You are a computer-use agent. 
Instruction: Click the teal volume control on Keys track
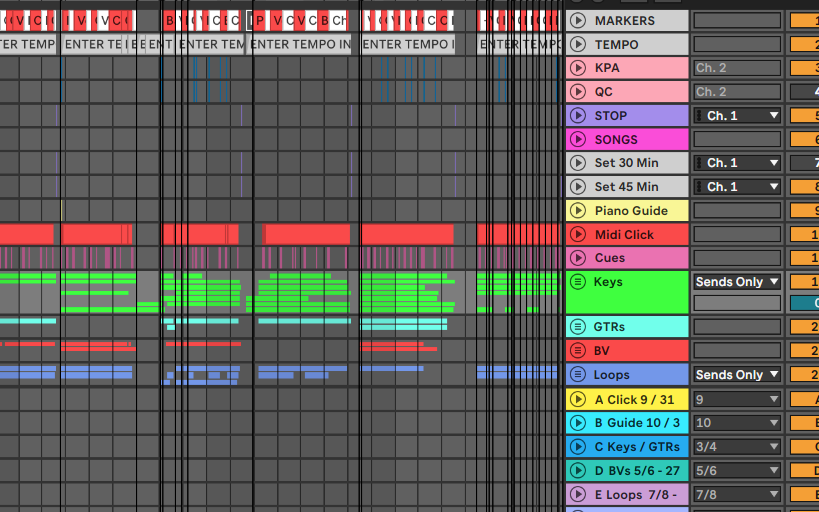(x=804, y=303)
